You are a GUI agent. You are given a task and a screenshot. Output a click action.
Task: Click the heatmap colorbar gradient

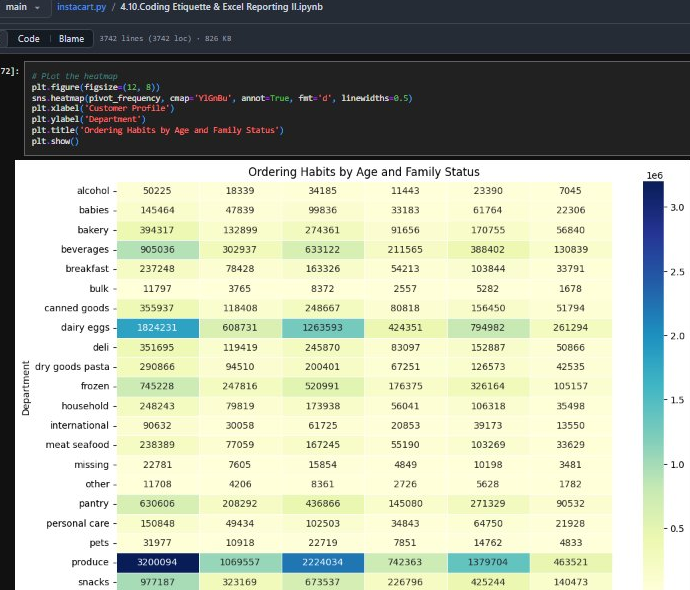pos(653,386)
